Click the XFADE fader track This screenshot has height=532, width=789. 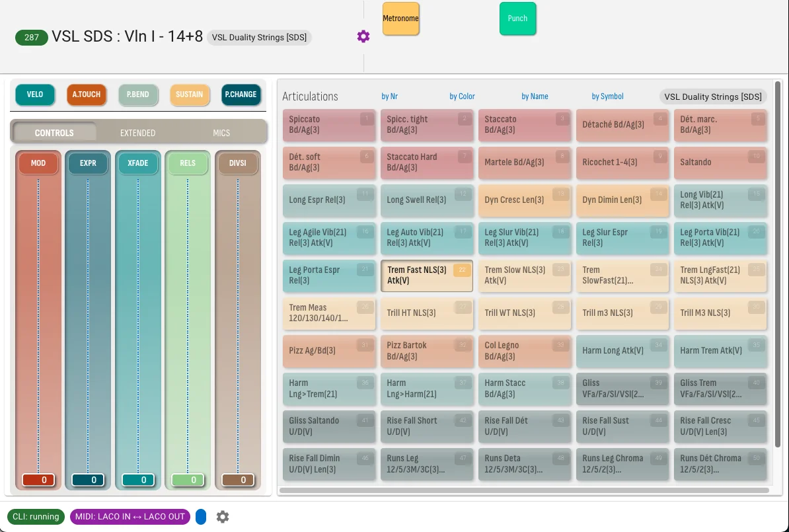[x=138, y=327]
